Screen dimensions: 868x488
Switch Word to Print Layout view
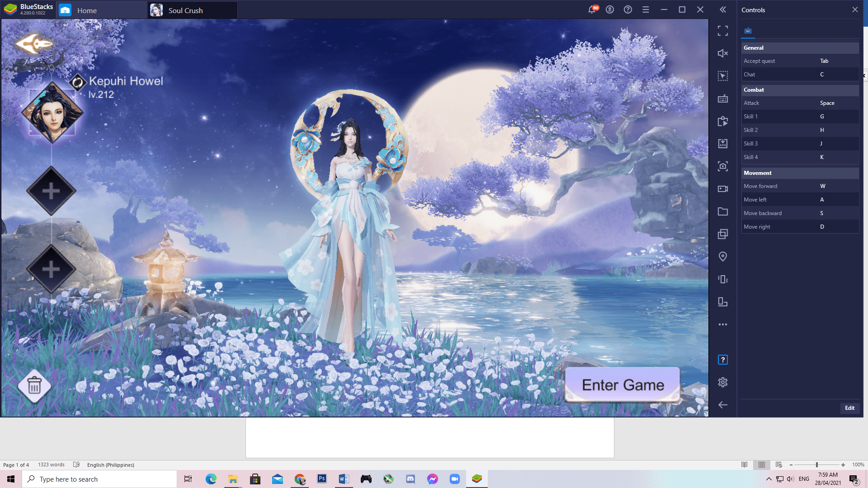(762, 465)
